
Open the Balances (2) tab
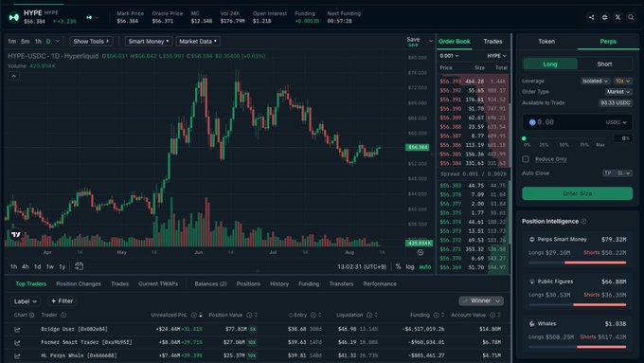click(210, 283)
